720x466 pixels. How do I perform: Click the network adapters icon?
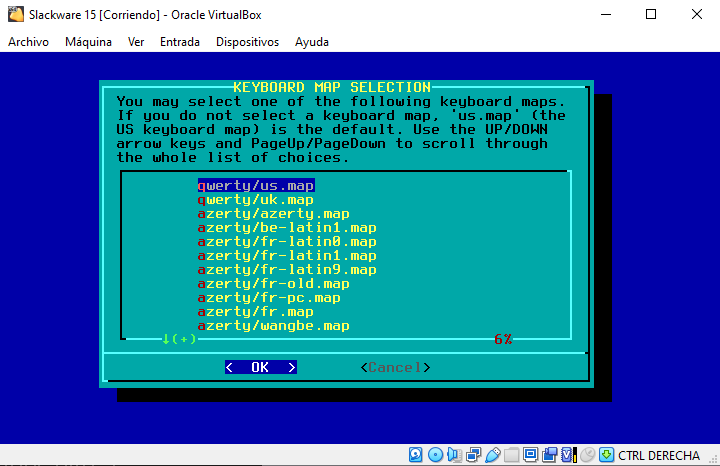tap(473, 455)
